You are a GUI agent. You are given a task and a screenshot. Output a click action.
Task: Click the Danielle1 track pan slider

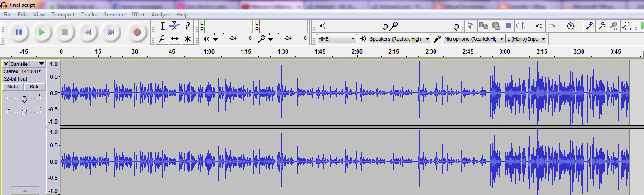click(24, 112)
